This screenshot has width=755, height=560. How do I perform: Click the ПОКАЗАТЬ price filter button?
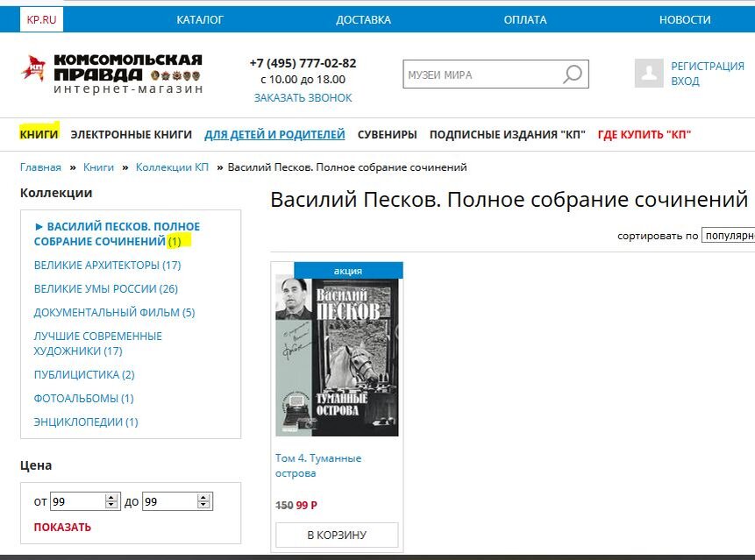click(x=62, y=527)
